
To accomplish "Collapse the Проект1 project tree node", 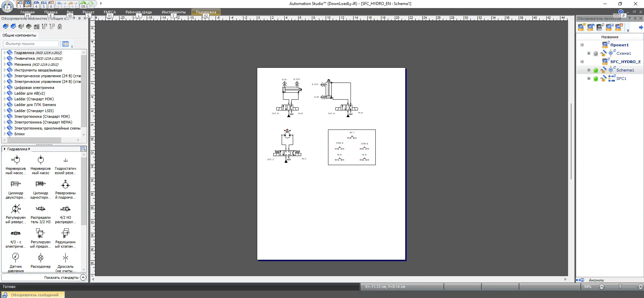I will (x=582, y=45).
